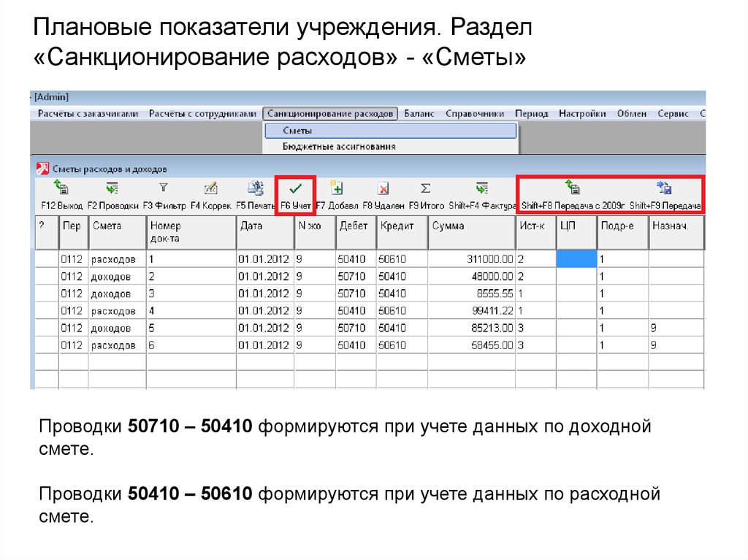Viewport: 748px width, 560px height.
Task: Select the highlighted blue ЦП cell
Action: click(x=576, y=258)
